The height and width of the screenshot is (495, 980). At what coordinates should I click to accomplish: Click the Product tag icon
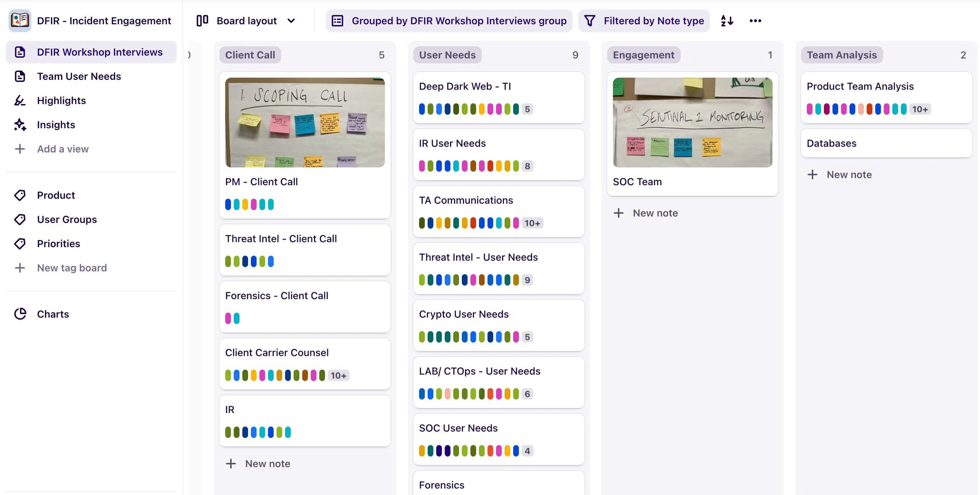pyautogui.click(x=20, y=195)
